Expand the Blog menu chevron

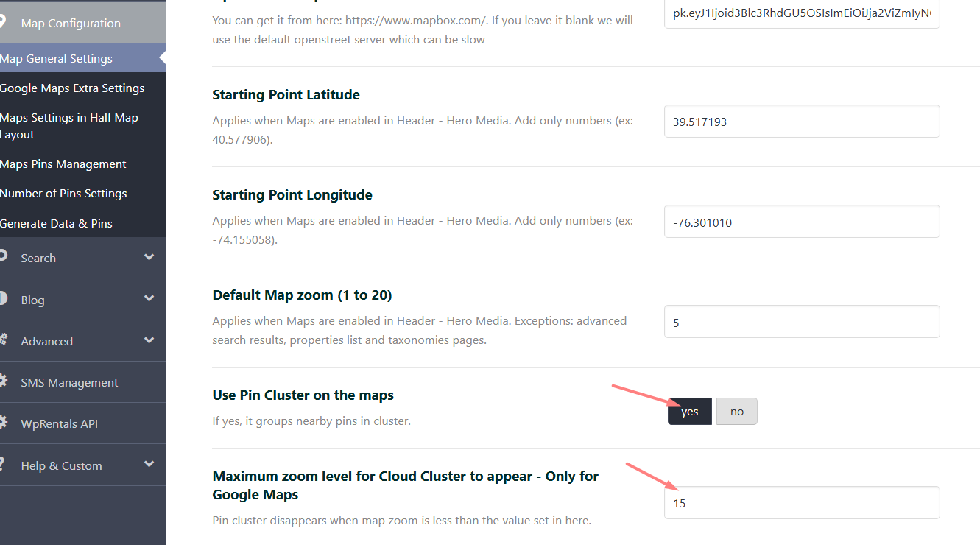pos(149,299)
